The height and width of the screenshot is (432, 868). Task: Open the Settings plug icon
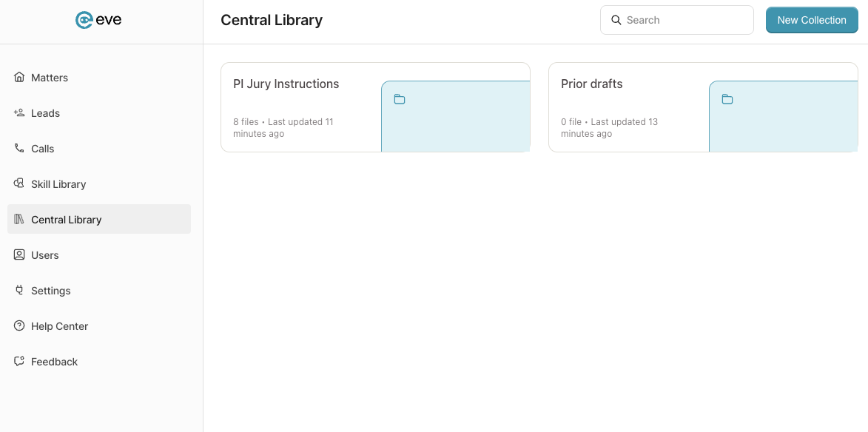[x=19, y=290]
